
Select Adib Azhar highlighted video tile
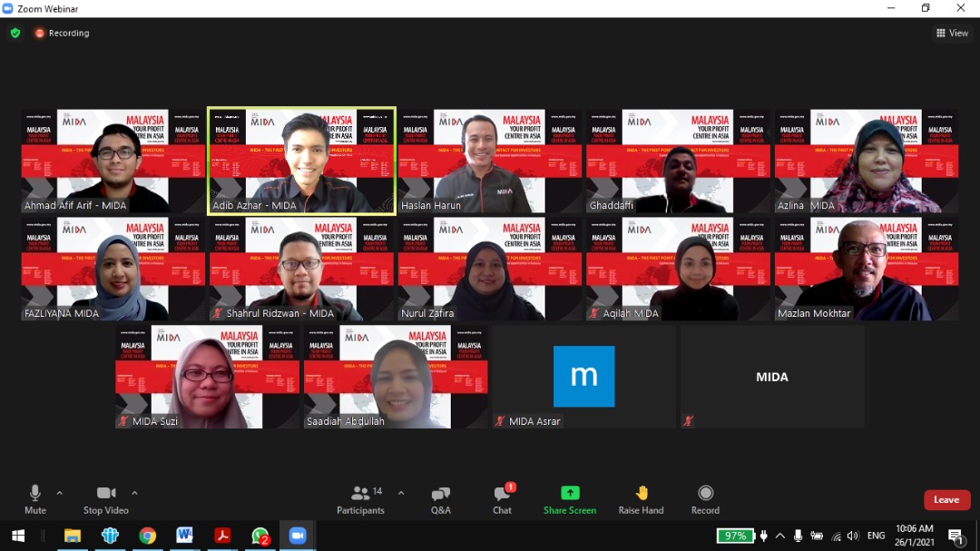pyautogui.click(x=301, y=161)
